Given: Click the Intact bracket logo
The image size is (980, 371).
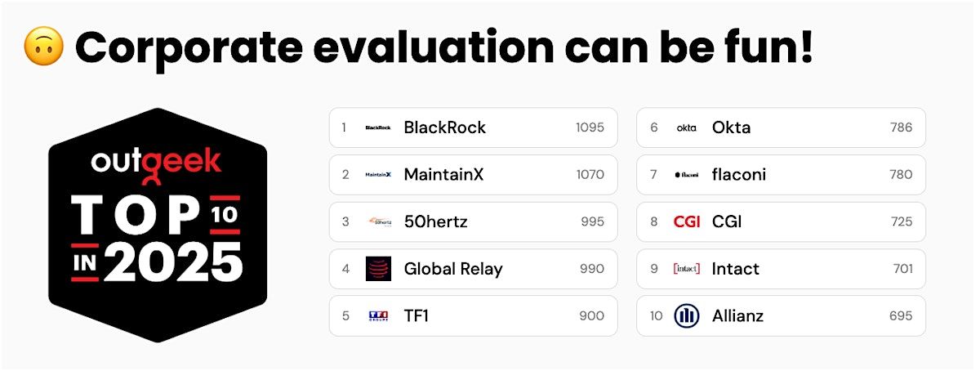Looking at the screenshot, I should point(686,269).
